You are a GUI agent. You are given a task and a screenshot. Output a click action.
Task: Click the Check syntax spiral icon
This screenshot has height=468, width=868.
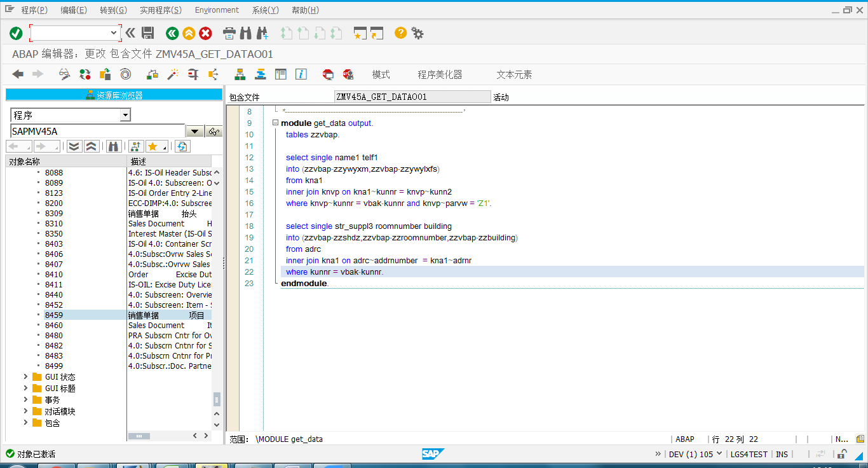click(126, 74)
